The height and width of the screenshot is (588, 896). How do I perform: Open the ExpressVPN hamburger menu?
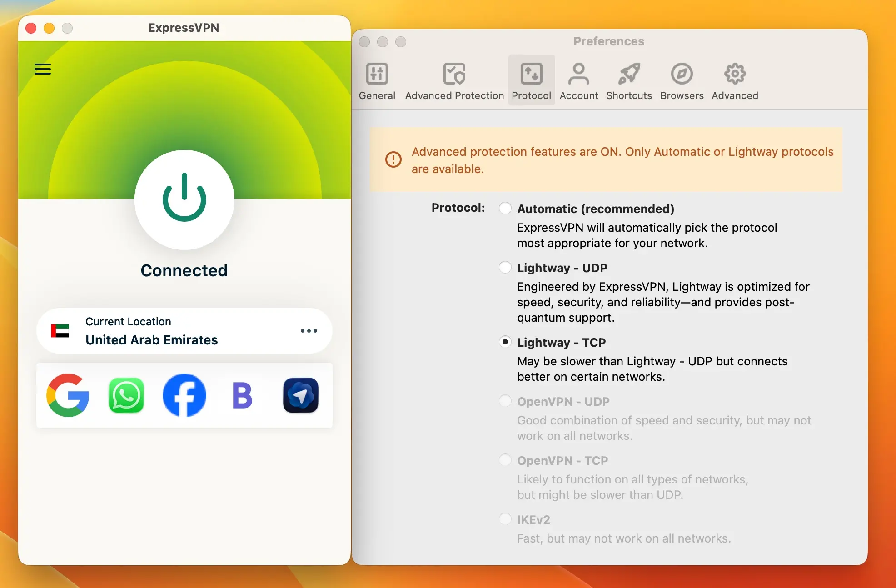(x=42, y=69)
